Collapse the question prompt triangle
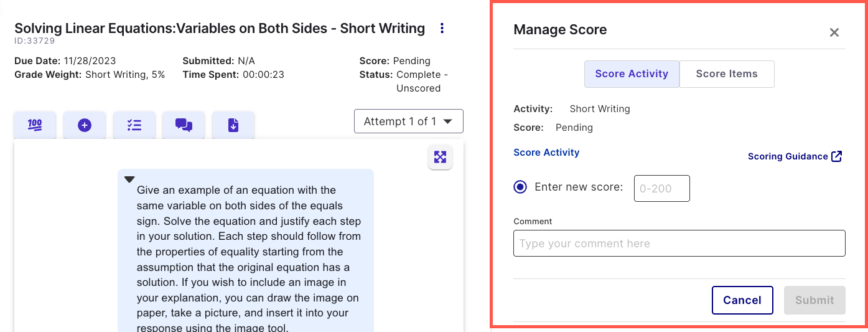 click(x=129, y=179)
